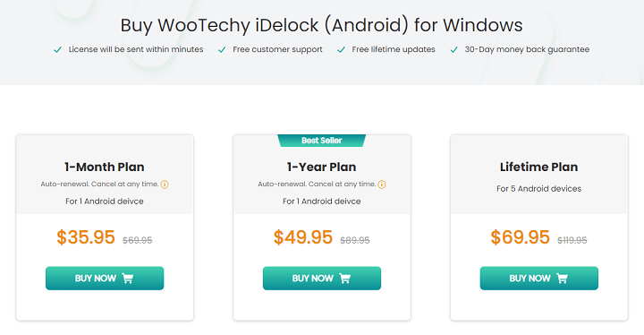
Task: Click the info icon in 1-Year Plan
Action: point(382,185)
